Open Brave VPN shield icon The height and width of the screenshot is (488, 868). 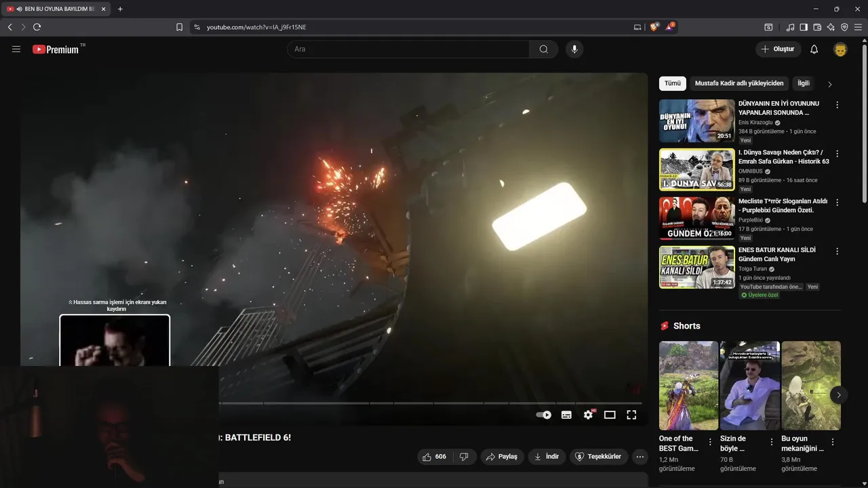point(844,27)
